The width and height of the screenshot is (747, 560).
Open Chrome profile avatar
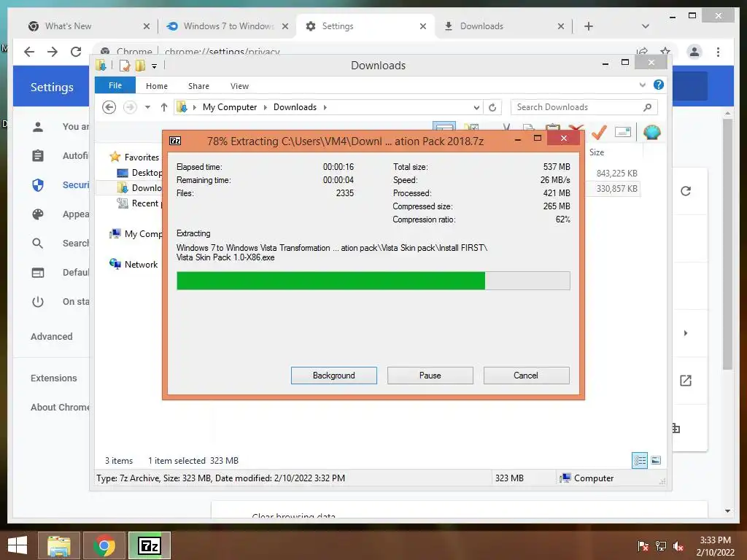coord(694,52)
